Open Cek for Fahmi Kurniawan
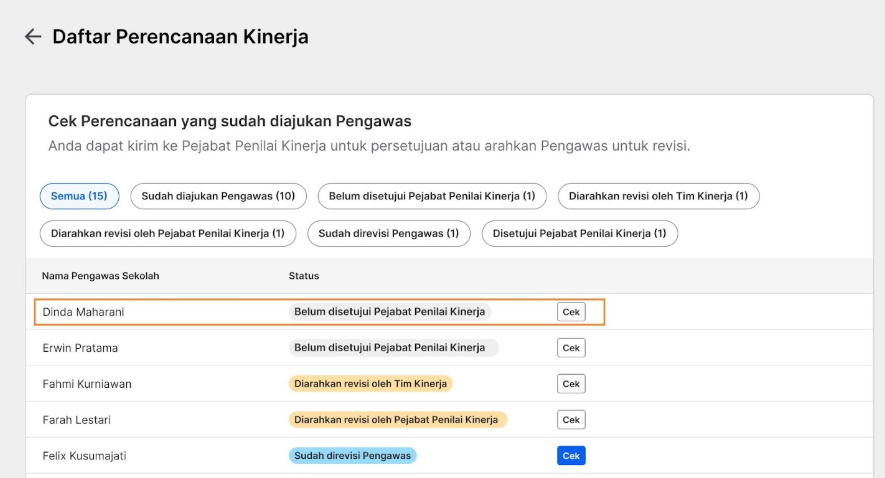This screenshot has height=478, width=885. [x=571, y=384]
